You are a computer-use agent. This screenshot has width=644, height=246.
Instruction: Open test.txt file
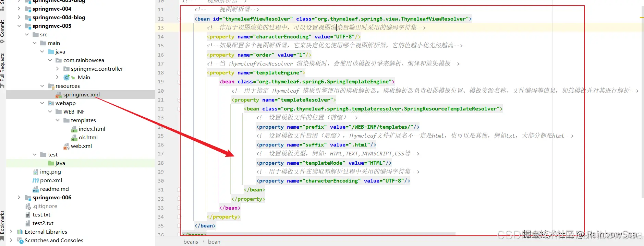click(41, 214)
